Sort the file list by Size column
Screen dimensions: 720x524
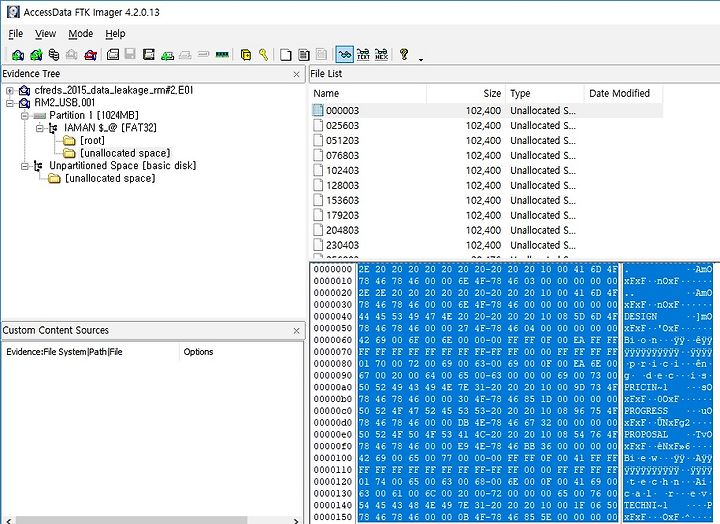click(x=466, y=93)
